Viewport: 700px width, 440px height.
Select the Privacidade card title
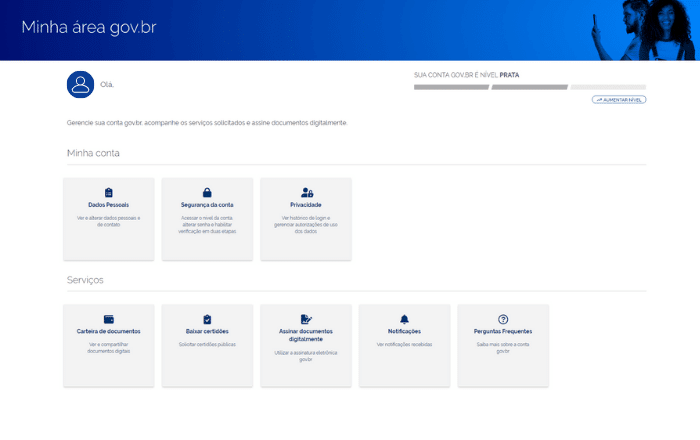pos(306,205)
